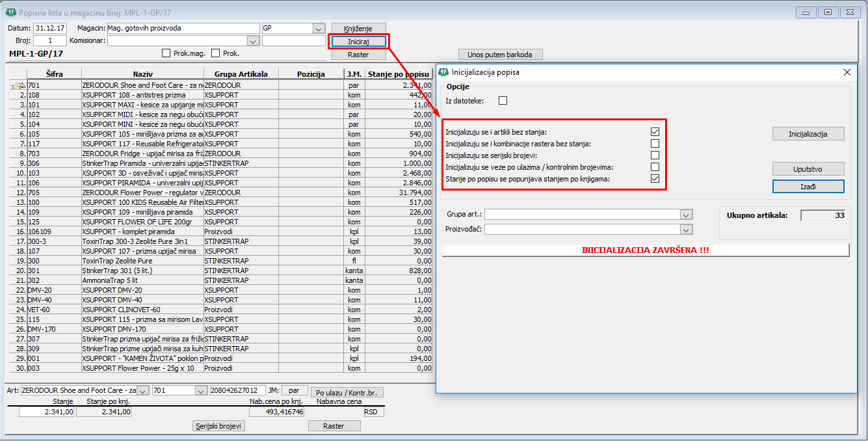Open the 701 item code dropdown

tap(200, 391)
